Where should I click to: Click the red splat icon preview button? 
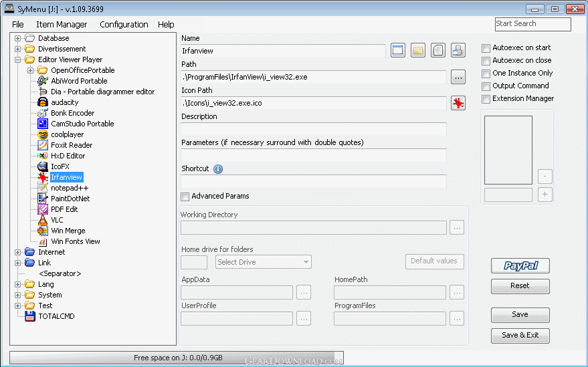458,103
